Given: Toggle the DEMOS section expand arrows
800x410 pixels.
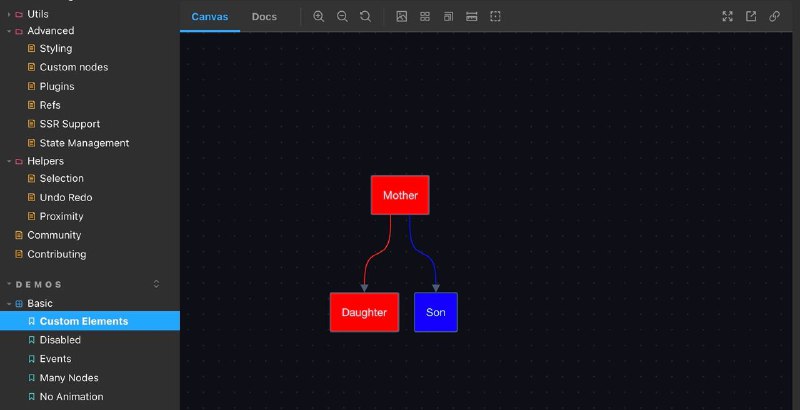Looking at the screenshot, I should tap(157, 284).
